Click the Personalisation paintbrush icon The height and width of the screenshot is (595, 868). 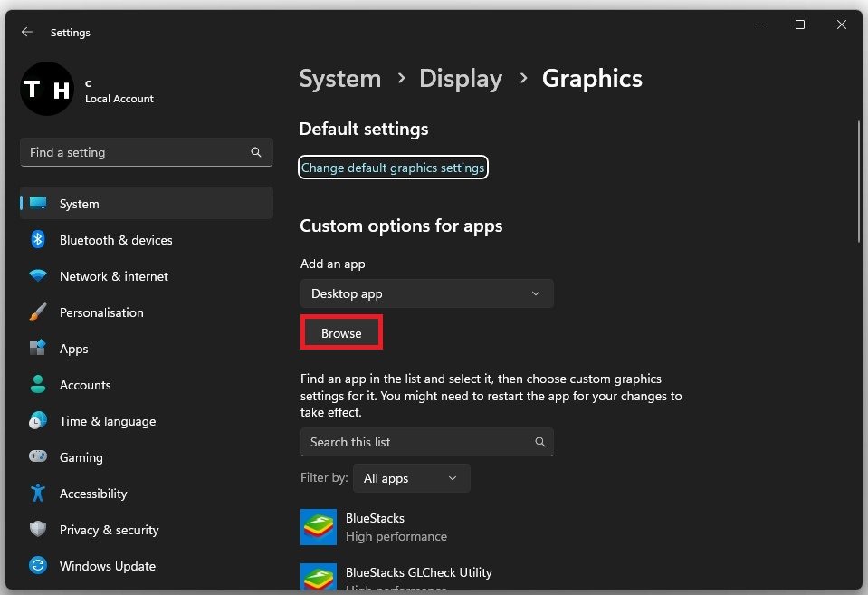tap(38, 312)
